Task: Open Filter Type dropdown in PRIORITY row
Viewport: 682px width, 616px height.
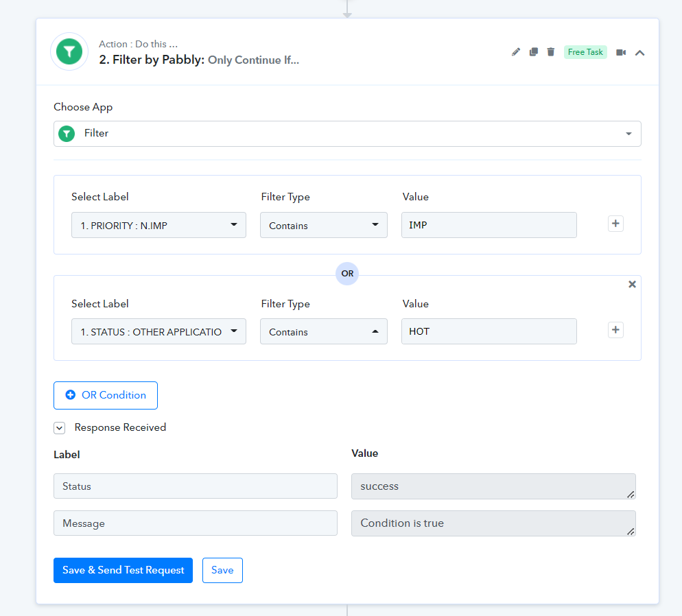Action: [324, 225]
